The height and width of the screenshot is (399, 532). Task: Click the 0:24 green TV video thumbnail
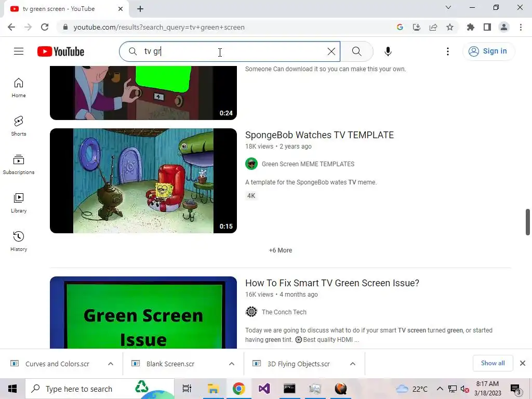143,93
